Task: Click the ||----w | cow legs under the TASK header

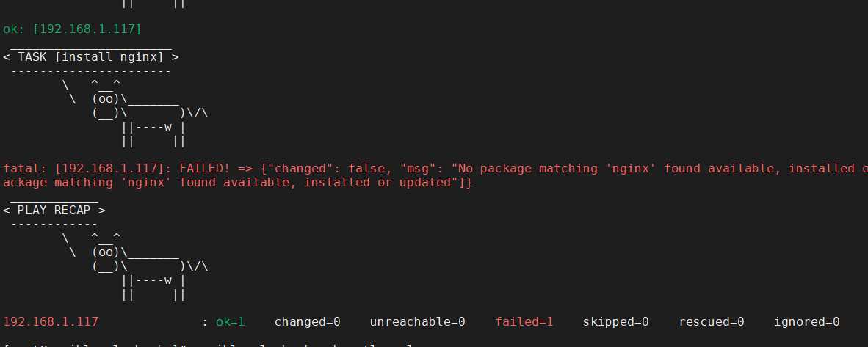Action: [153, 128]
